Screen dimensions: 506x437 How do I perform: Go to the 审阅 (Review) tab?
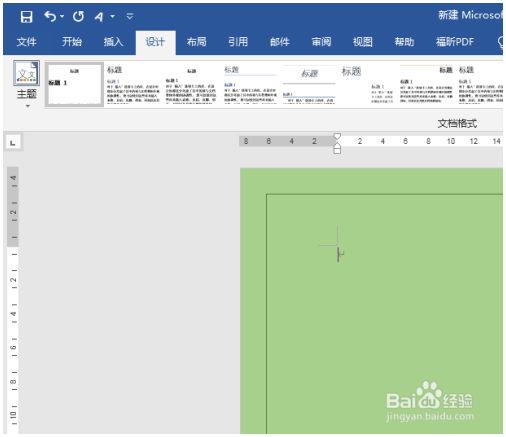321,42
